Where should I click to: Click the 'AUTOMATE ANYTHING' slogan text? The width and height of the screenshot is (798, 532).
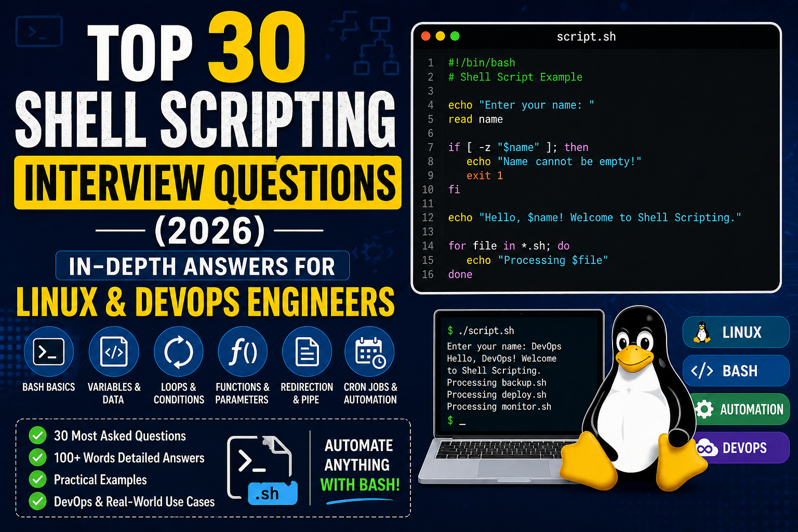click(x=358, y=455)
